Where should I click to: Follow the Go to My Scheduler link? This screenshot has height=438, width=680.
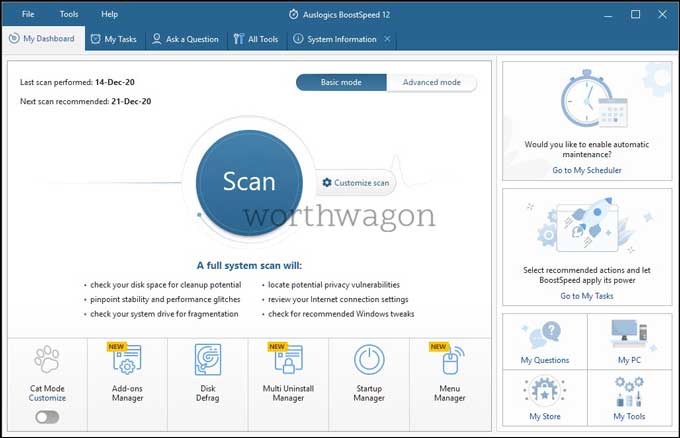pos(587,170)
